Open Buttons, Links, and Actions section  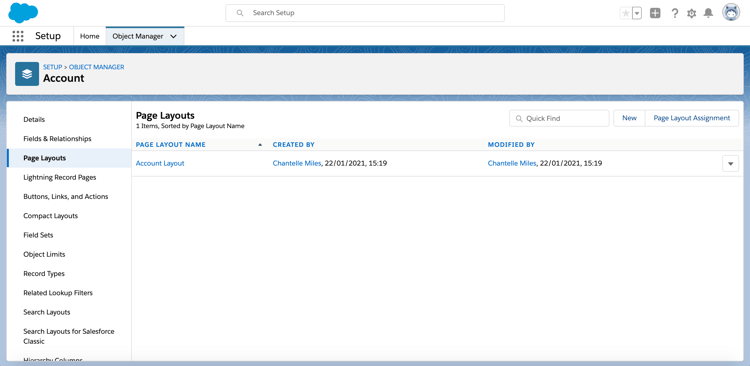66,197
